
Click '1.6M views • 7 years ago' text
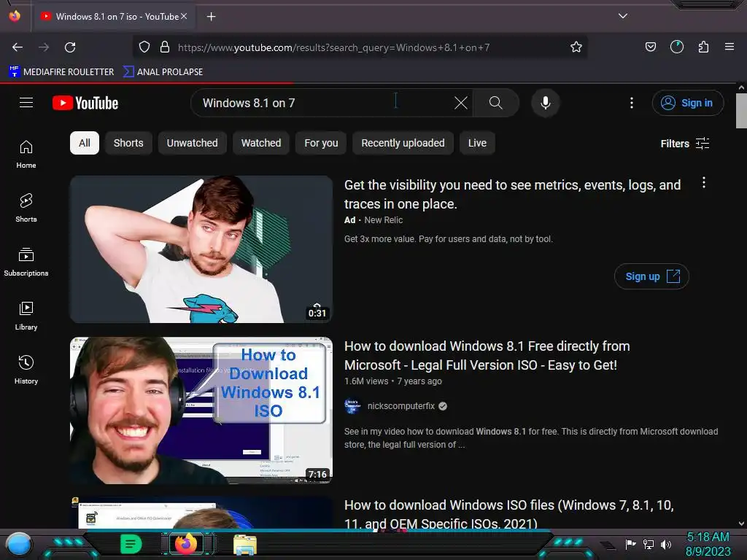pos(392,381)
